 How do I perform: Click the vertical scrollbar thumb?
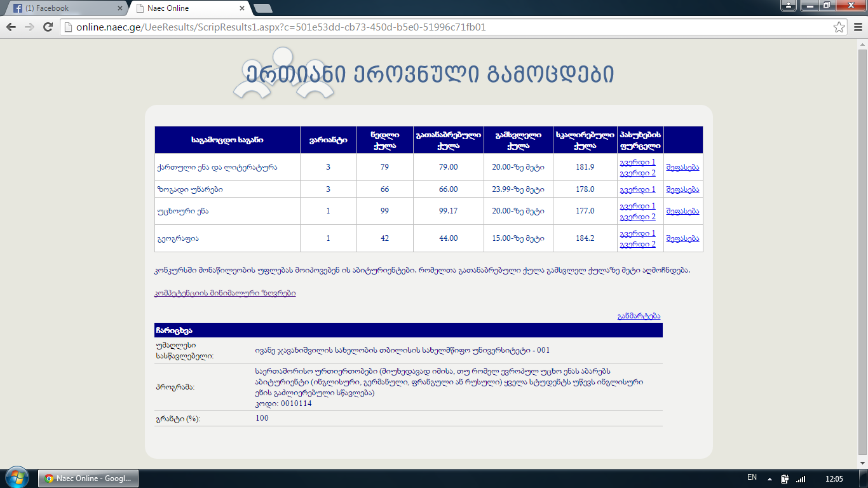[862, 251]
